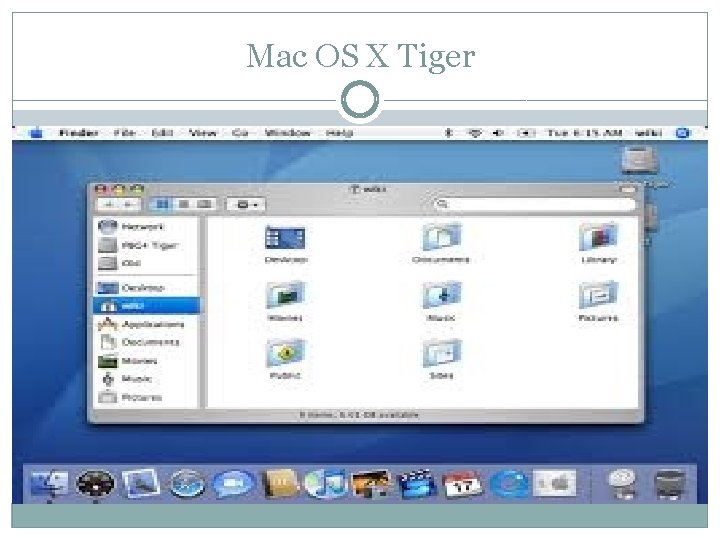Select Movies in the Finder sidebar
This screenshot has height=540, width=720.
tap(127, 361)
